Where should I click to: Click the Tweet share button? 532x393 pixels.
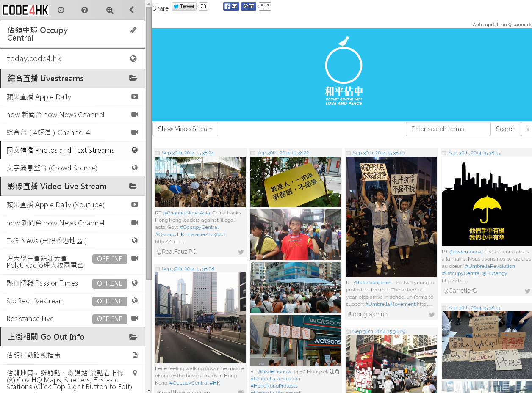pos(183,6)
